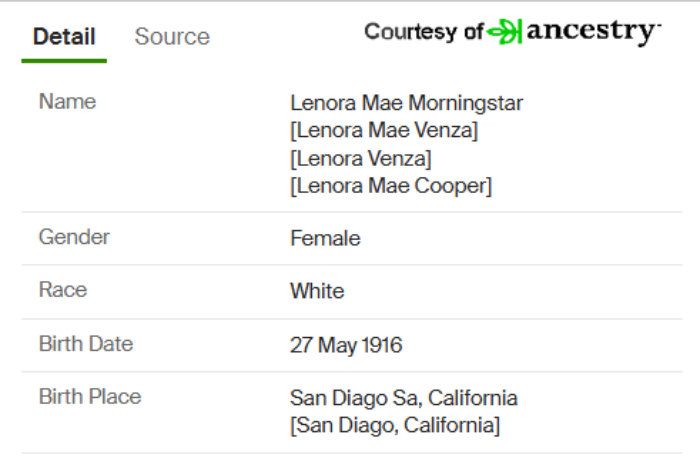700x458 pixels.
Task: Click the birth date 27 May 1916
Action: coord(346,345)
